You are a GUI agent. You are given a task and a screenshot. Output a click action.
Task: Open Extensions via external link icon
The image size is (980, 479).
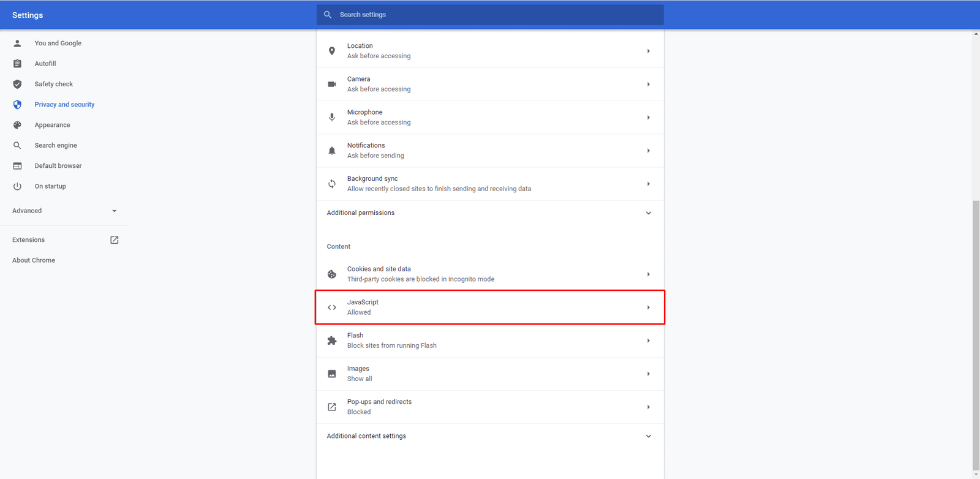pos(114,240)
